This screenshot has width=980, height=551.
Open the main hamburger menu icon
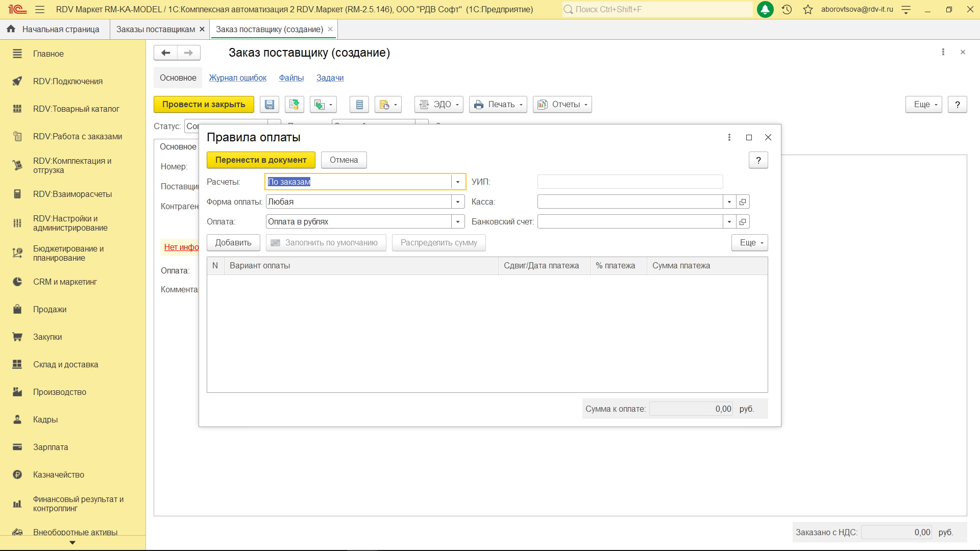[40, 9]
